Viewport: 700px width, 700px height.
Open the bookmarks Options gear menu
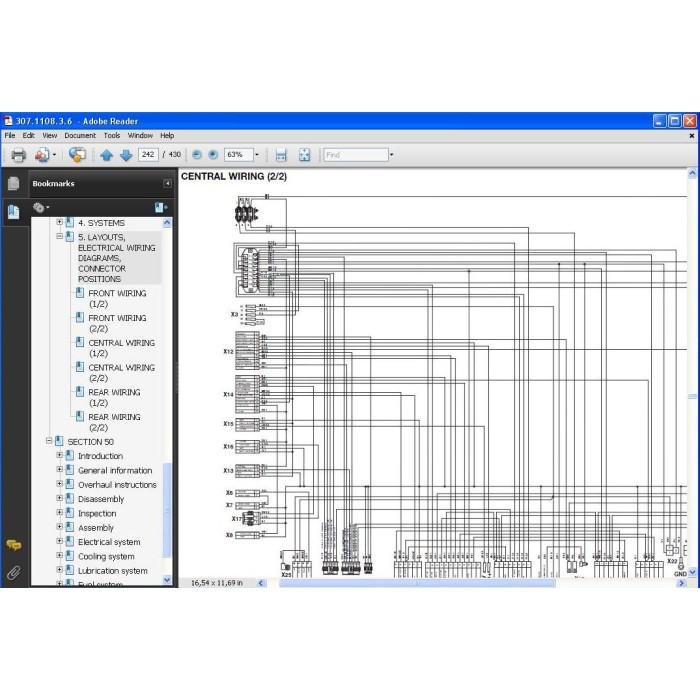tap(41, 208)
